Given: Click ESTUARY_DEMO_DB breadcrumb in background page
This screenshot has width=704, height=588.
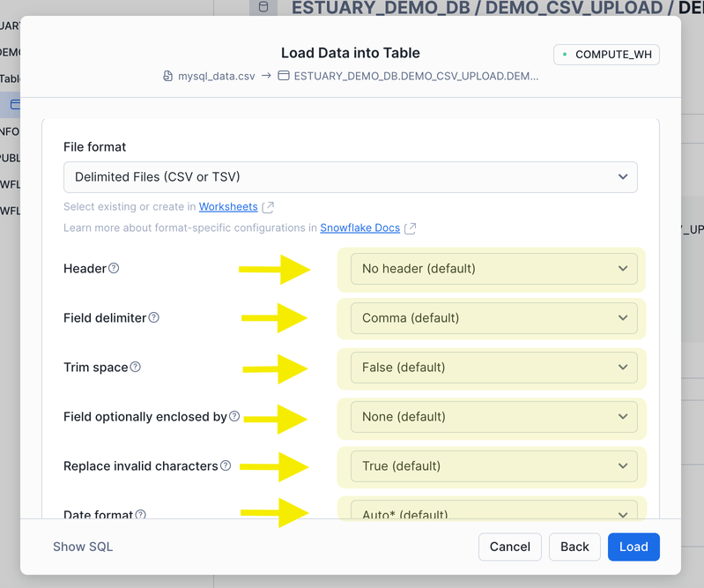Looking at the screenshot, I should (381, 8).
